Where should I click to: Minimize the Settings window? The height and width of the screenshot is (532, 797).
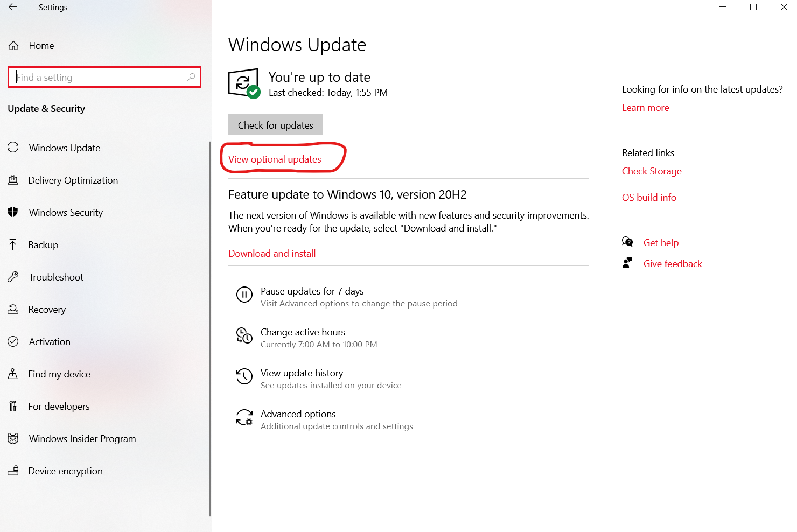723,7
